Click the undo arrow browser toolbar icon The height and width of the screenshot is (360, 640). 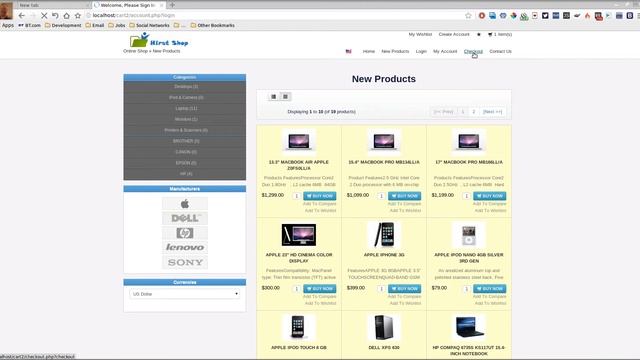55,16
